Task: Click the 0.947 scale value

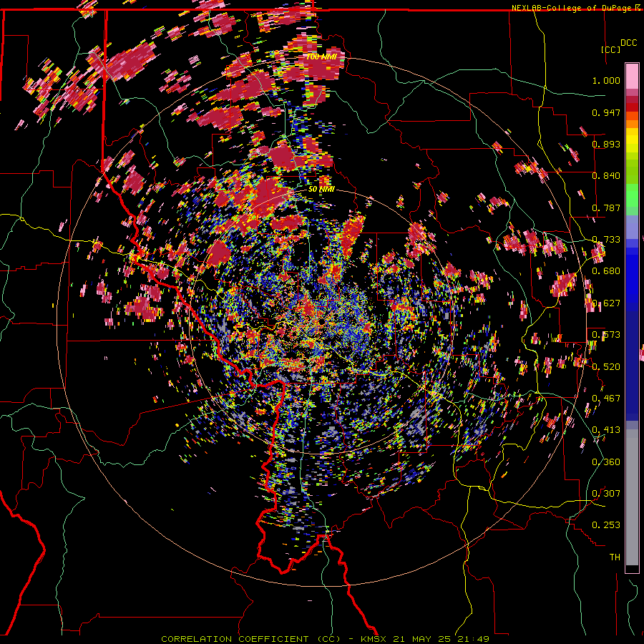Action: [606, 112]
